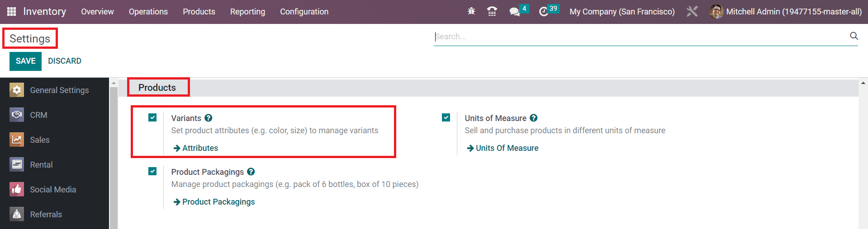Expand the Operations menu
868x229 pixels.
pyautogui.click(x=148, y=12)
